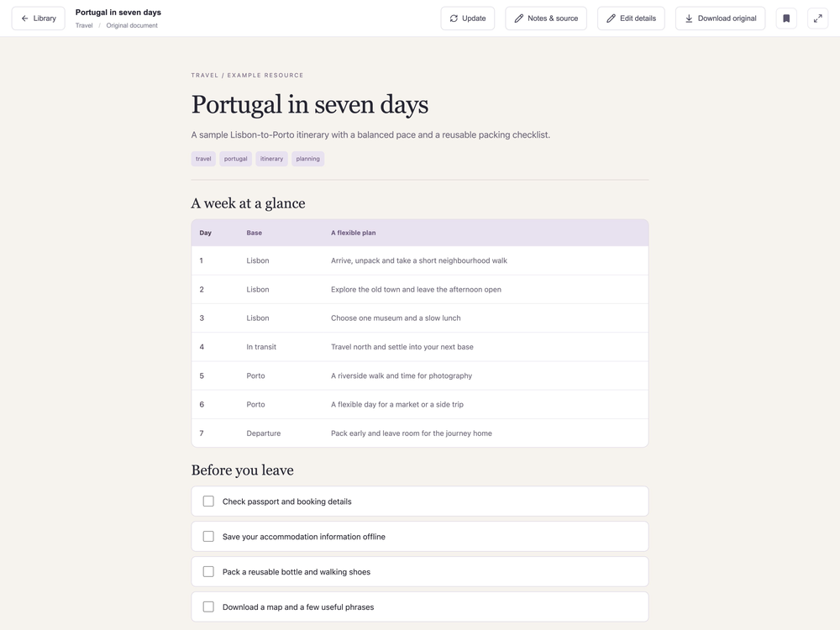Click the 'Base' column header
The height and width of the screenshot is (630, 840).
[x=255, y=233]
